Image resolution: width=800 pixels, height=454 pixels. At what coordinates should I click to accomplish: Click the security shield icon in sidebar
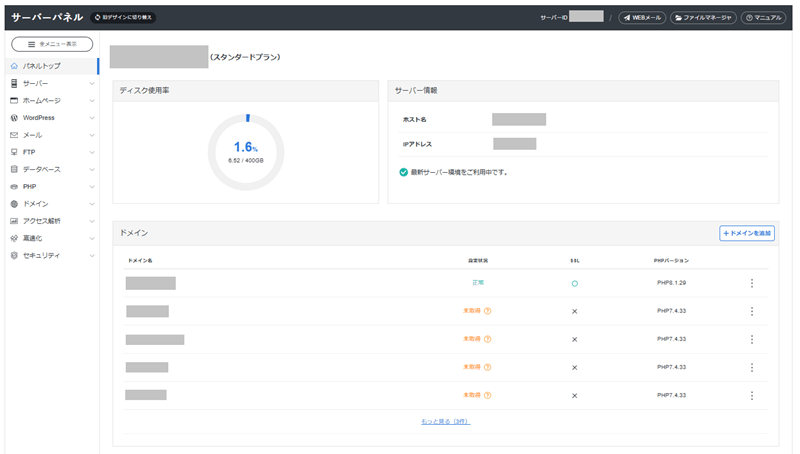14,255
